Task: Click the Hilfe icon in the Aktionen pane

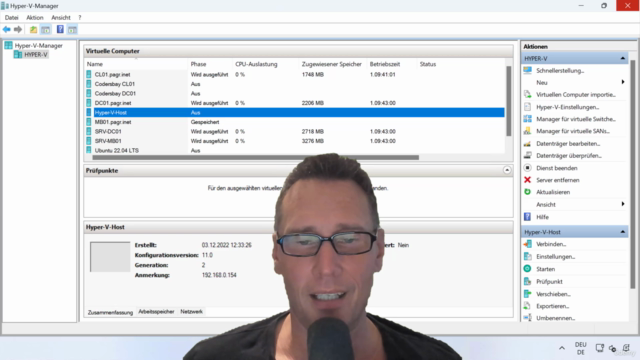Action: 527,217
